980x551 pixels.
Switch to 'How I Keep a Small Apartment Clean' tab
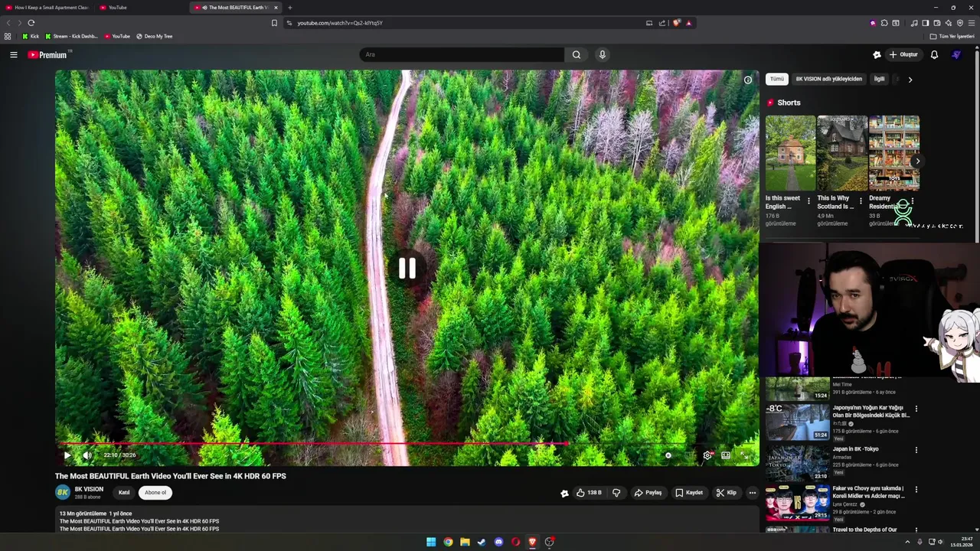(x=47, y=8)
